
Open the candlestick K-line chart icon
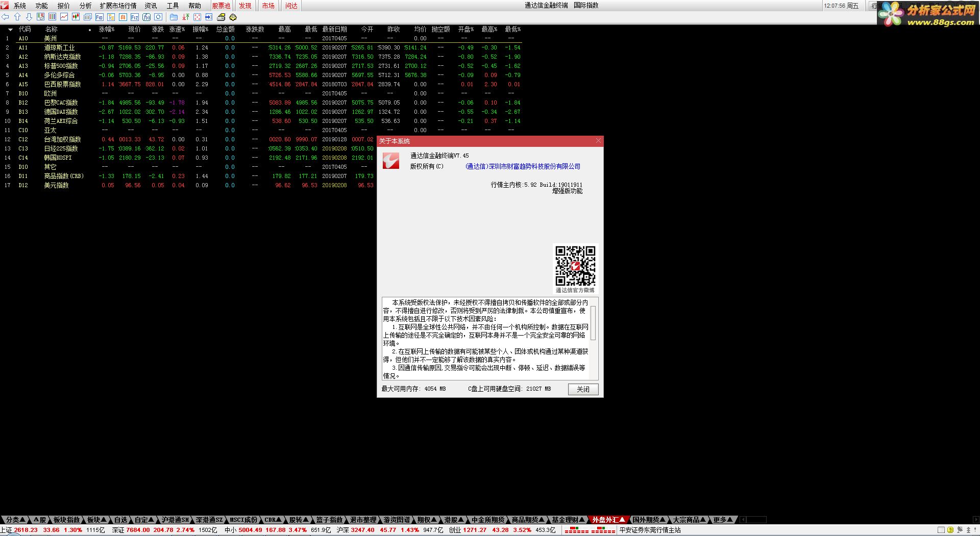click(76, 17)
